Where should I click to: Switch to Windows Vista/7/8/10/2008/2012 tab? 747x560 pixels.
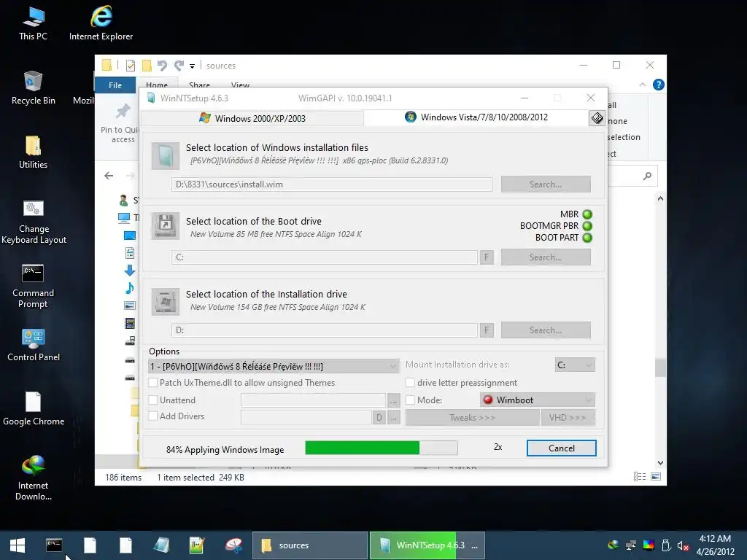pos(476,117)
